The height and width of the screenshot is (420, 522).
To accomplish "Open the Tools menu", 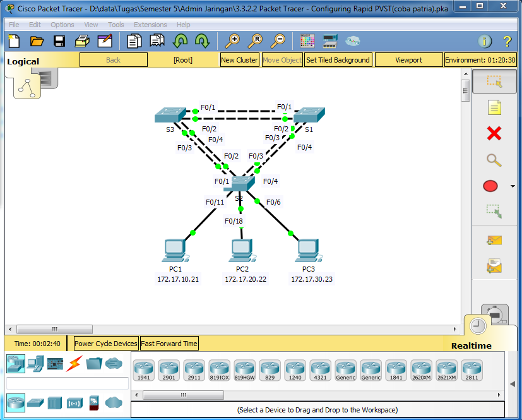I will [x=116, y=25].
